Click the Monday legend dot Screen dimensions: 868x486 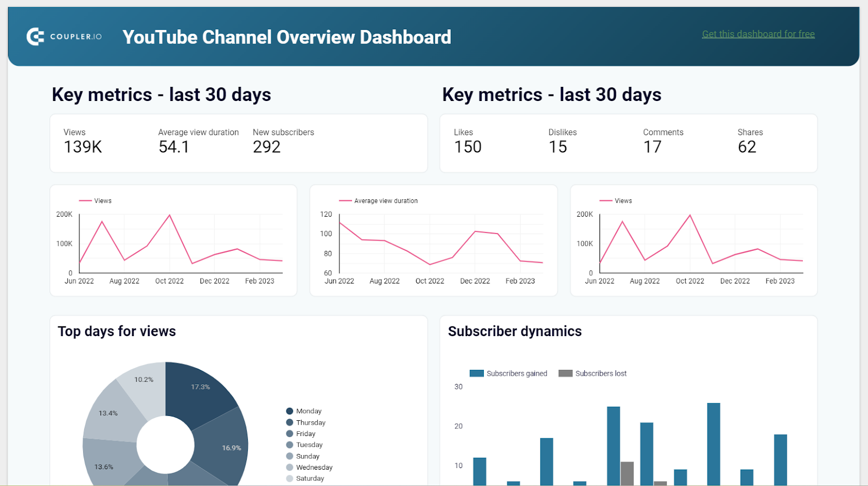(x=290, y=411)
